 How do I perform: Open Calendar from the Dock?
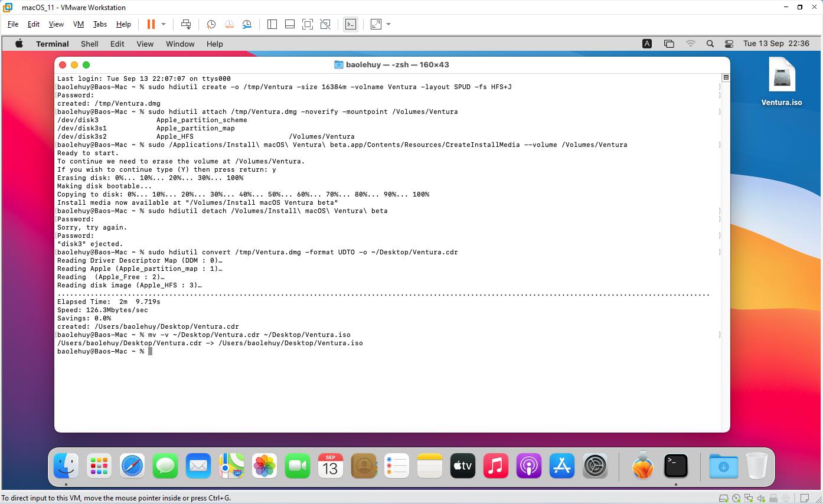coord(331,467)
